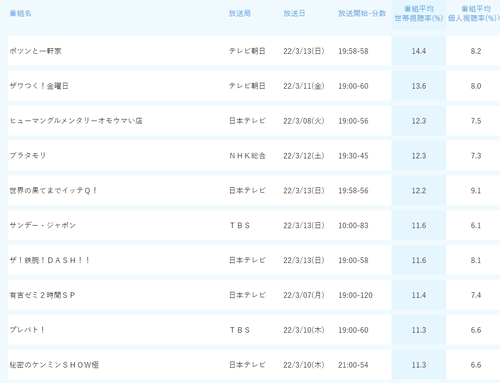Click the date 22/3/10(木) for ケンミンSHOW極

click(304, 365)
